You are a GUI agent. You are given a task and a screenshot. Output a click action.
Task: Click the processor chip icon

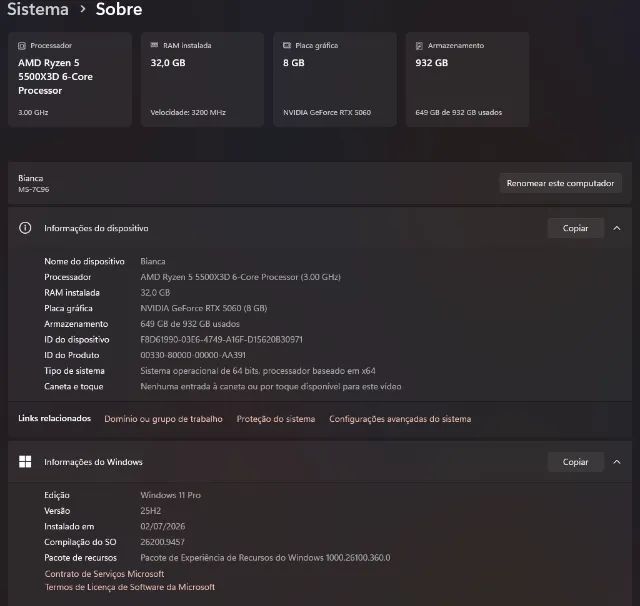(22, 46)
